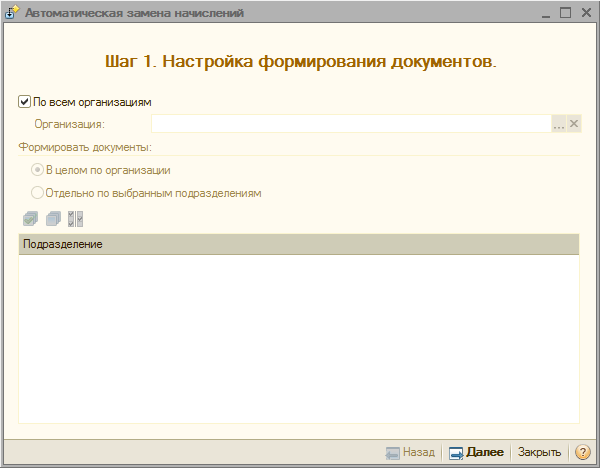600x468 pixels.
Task: Clear the Организация field with X
Action: pyautogui.click(x=574, y=124)
